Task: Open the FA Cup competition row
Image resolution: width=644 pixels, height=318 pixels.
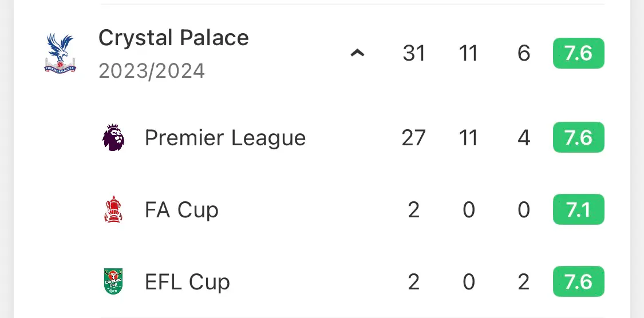Action: pos(322,209)
